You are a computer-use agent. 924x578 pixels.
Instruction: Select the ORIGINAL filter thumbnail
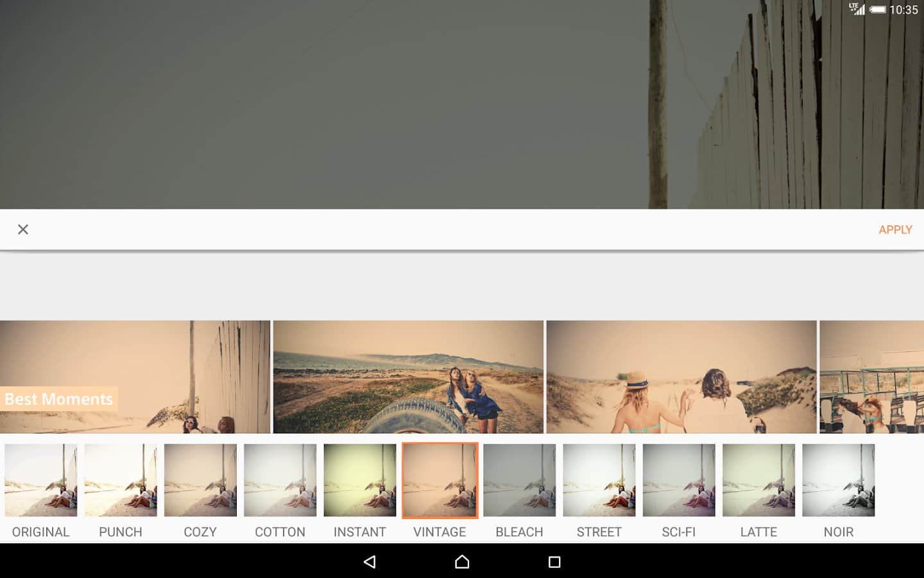pyautogui.click(x=40, y=480)
